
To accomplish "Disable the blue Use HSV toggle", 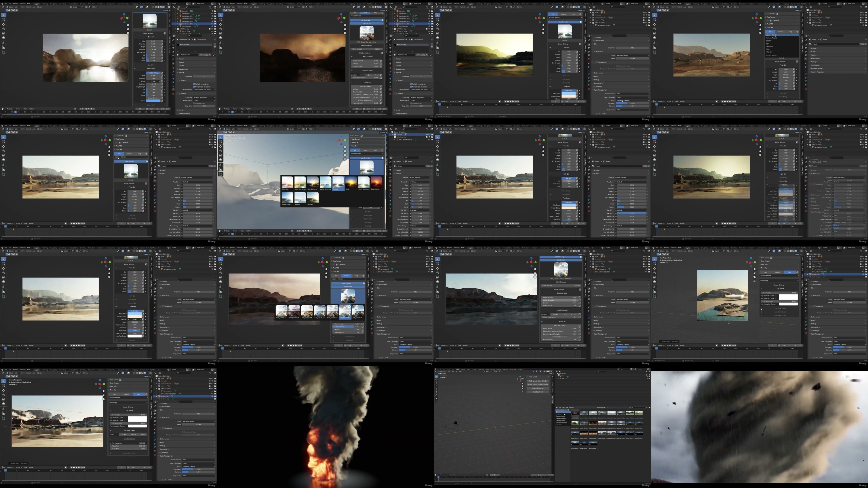I will click(569, 178).
